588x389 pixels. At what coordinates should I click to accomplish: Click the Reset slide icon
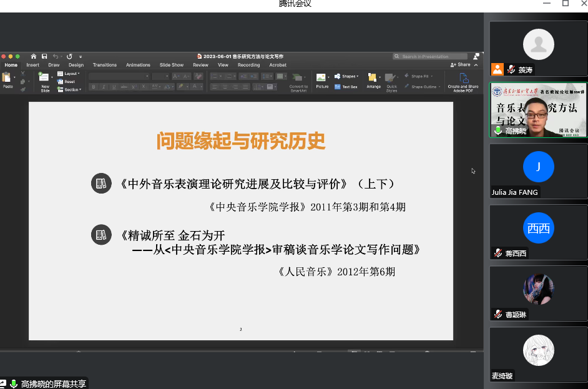coord(66,82)
